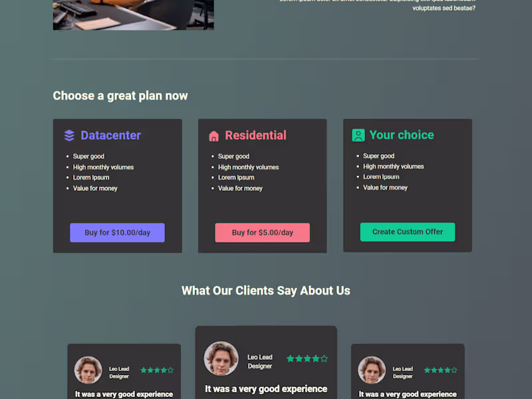Click the first star on left testimonial rating

pyautogui.click(x=144, y=370)
